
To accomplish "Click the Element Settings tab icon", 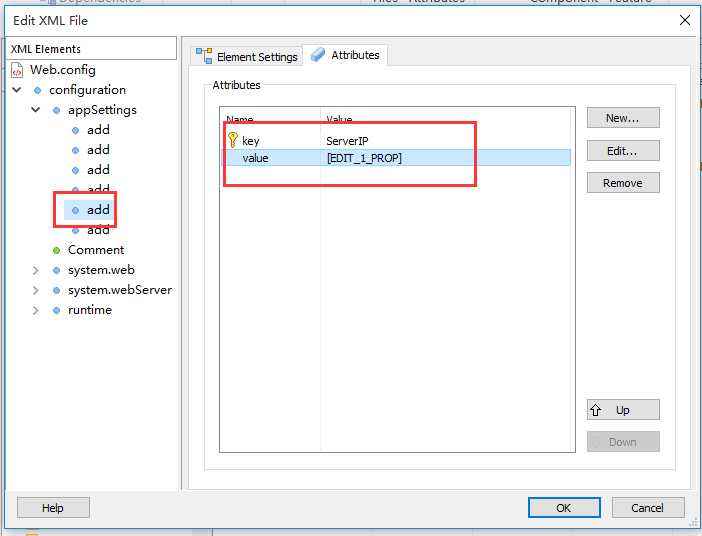I will point(204,56).
